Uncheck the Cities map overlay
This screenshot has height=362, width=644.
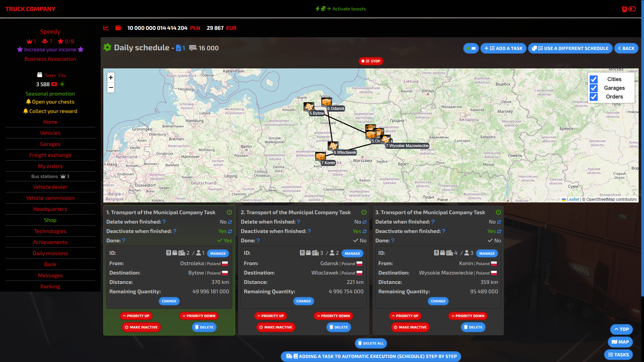(x=594, y=79)
